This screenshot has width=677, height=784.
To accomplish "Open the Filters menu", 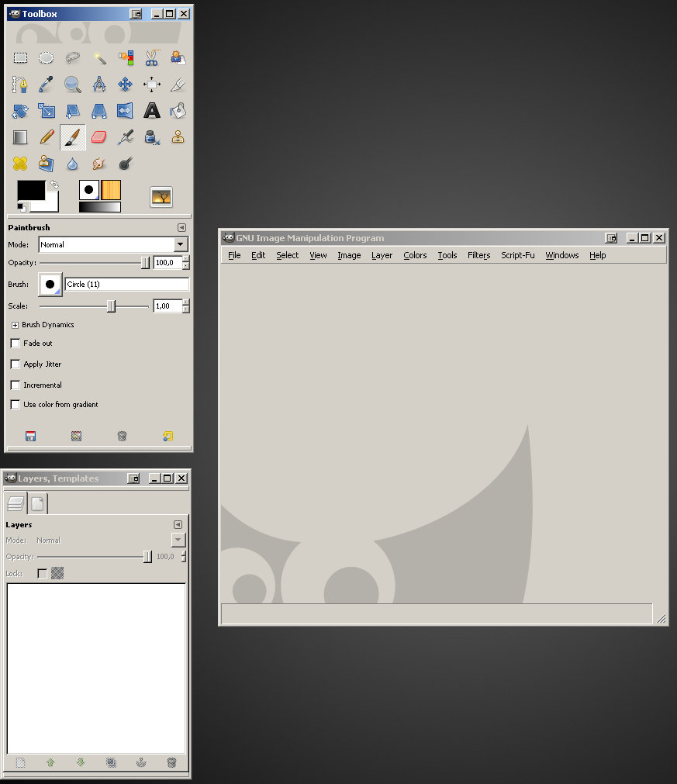I will (x=479, y=255).
